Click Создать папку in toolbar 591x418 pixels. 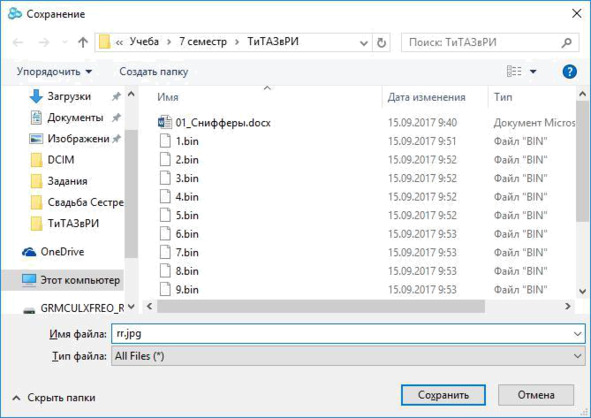154,71
